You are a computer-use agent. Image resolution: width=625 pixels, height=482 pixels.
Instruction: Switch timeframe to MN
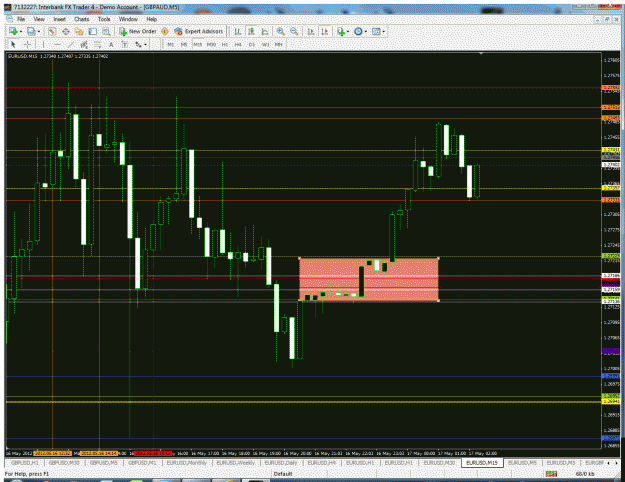279,45
